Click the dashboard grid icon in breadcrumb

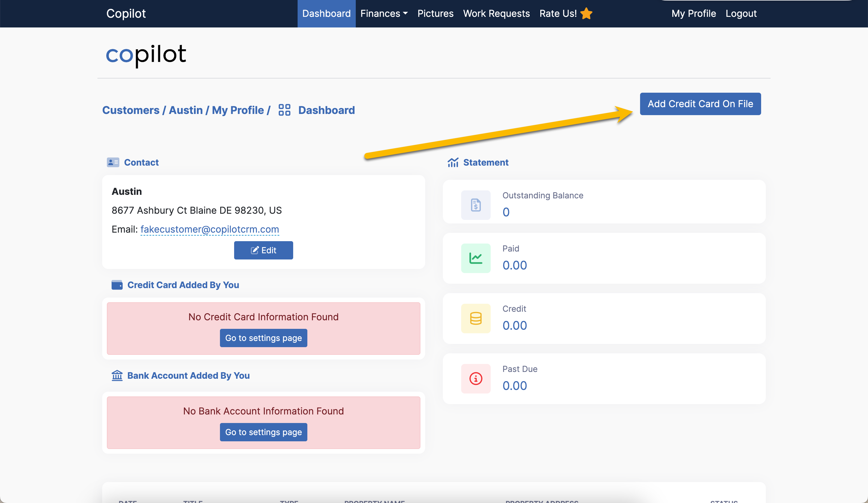pyautogui.click(x=284, y=110)
